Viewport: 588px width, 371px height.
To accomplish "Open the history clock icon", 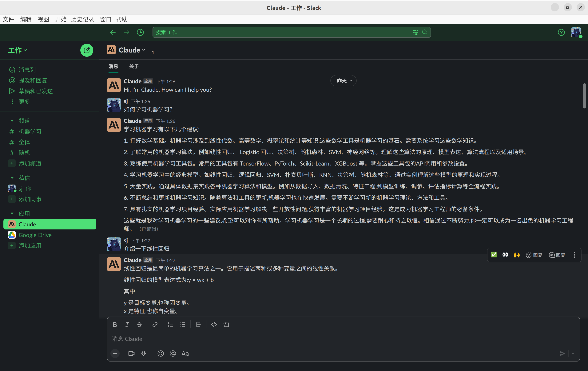I will point(140,32).
